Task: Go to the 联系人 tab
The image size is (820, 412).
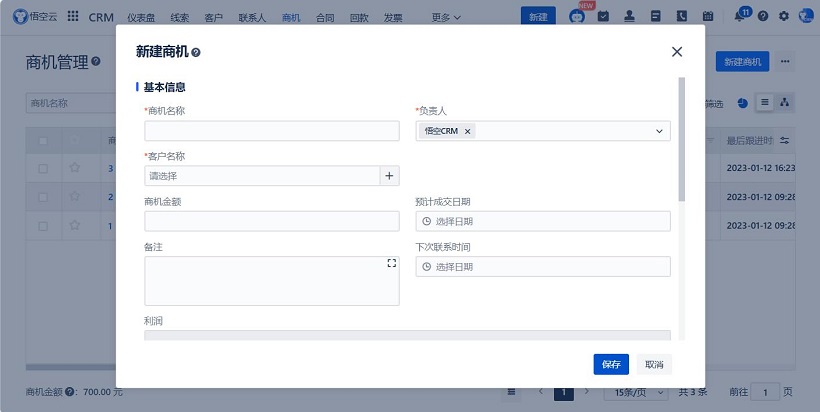Action: click(x=252, y=18)
